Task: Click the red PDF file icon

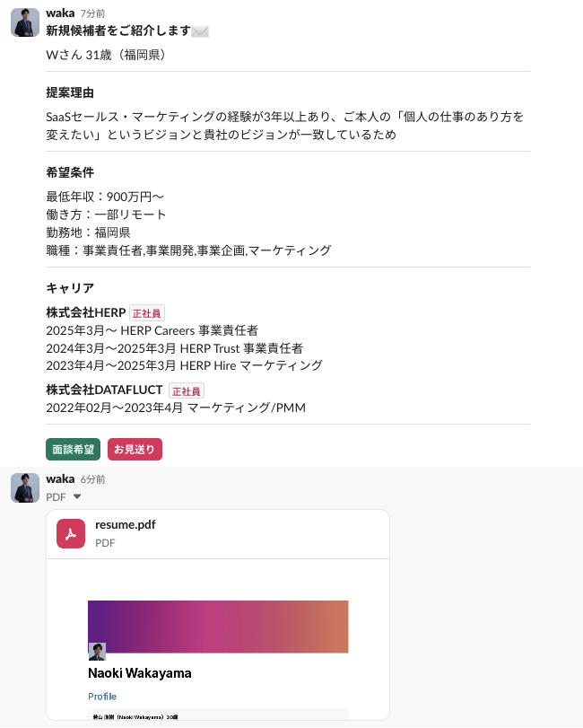Action: click(x=71, y=533)
